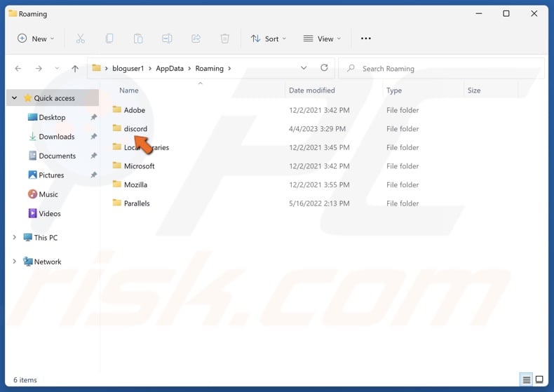
Task: Select the discord folder
Action: coord(135,128)
